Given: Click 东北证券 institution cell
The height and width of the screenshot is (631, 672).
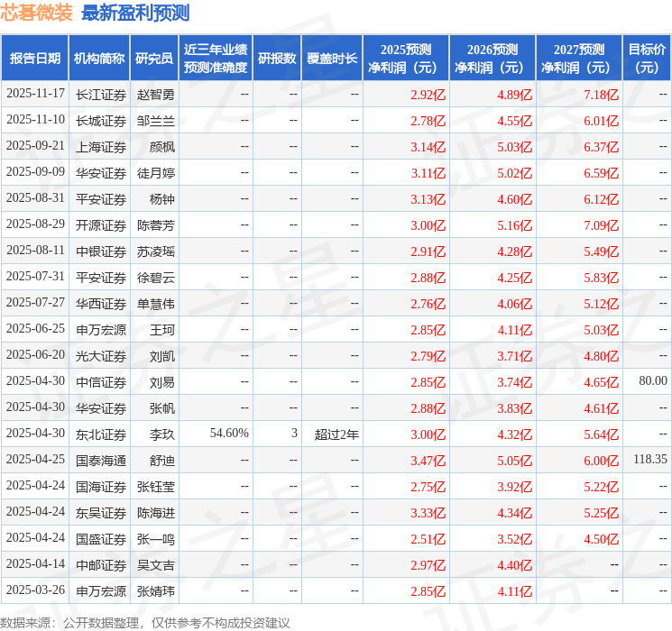Looking at the screenshot, I should (101, 434).
